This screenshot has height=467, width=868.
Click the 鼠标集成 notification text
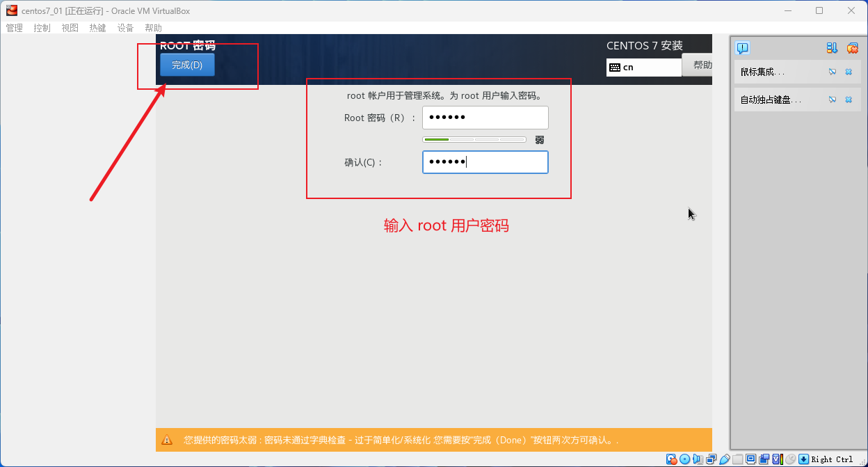pyautogui.click(x=762, y=72)
